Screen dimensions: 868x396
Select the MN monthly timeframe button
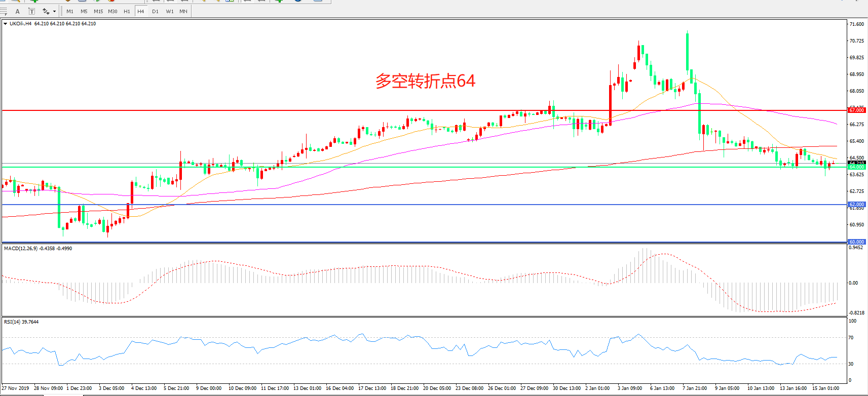coord(183,11)
